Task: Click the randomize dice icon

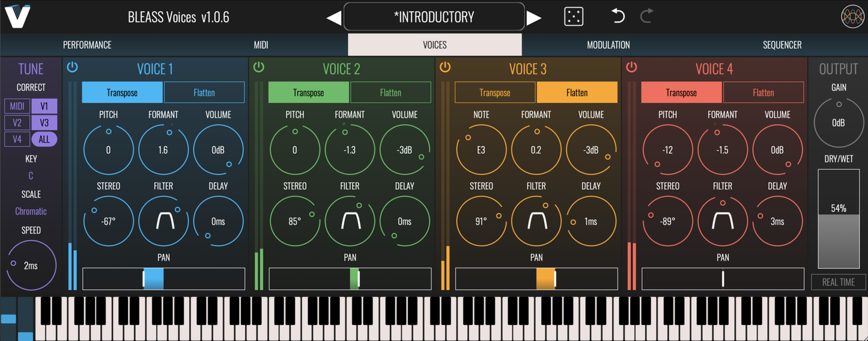Action: coord(574,16)
